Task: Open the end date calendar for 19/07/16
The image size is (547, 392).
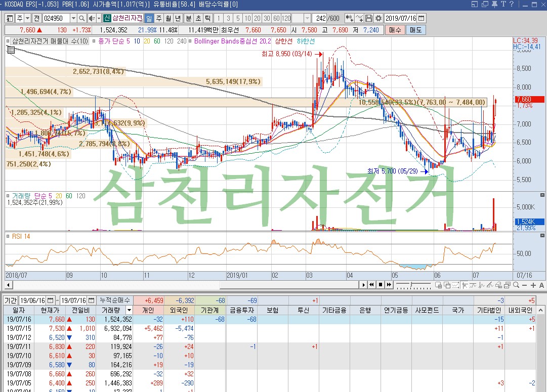Action: coord(92,300)
